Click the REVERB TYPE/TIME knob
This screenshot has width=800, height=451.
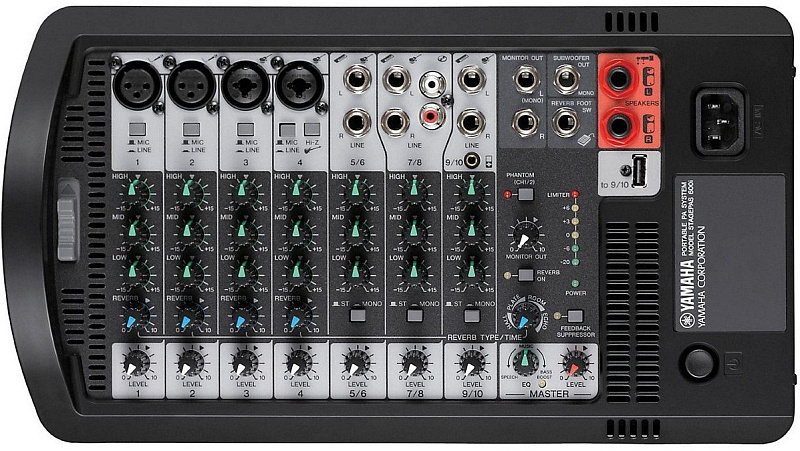pyautogui.click(x=522, y=318)
